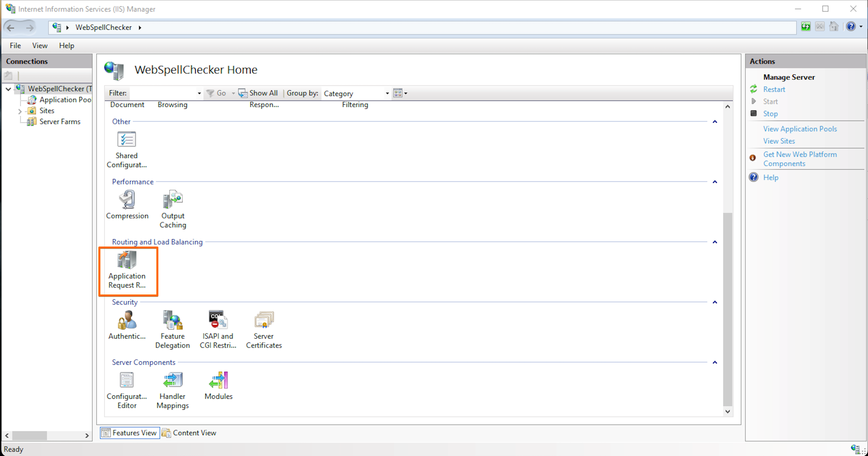Open Configuration Editor icon
868x456 pixels.
click(127, 381)
